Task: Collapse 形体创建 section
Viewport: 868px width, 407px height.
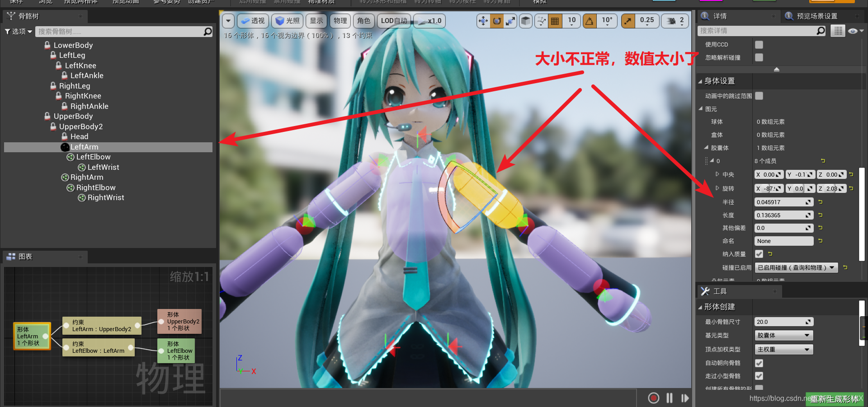Action: 700,307
